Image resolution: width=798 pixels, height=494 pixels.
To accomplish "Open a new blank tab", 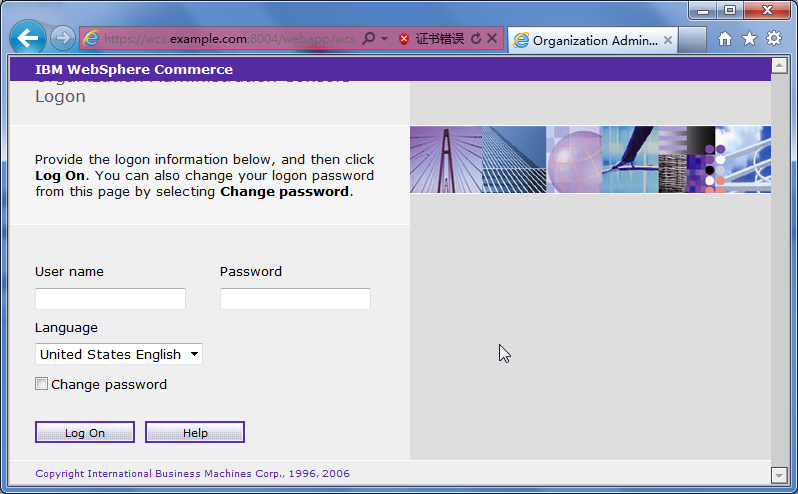I will point(692,40).
